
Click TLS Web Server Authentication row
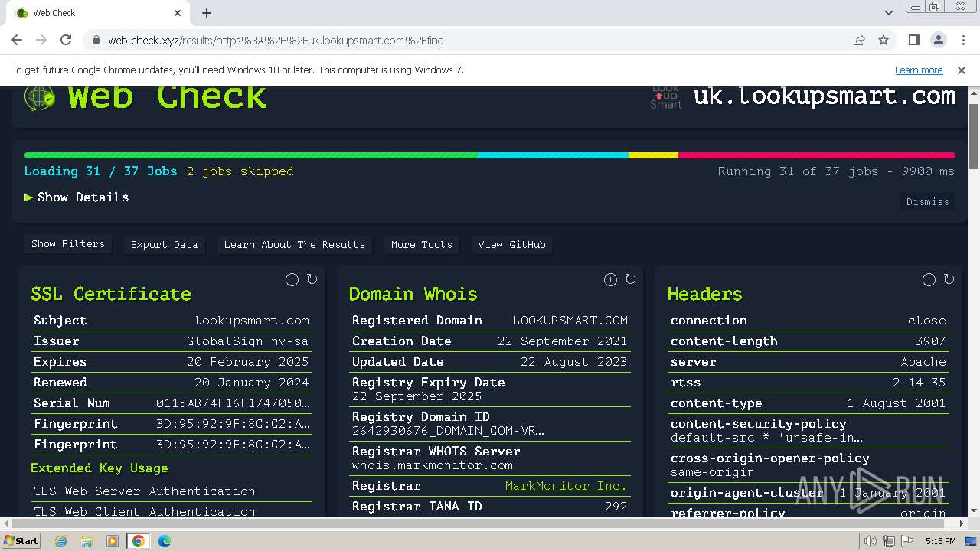pyautogui.click(x=171, y=491)
